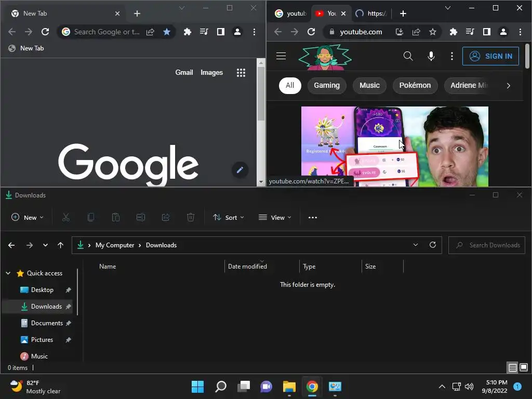The height and width of the screenshot is (399, 532).
Task: Select the Music chip
Action: click(x=369, y=86)
